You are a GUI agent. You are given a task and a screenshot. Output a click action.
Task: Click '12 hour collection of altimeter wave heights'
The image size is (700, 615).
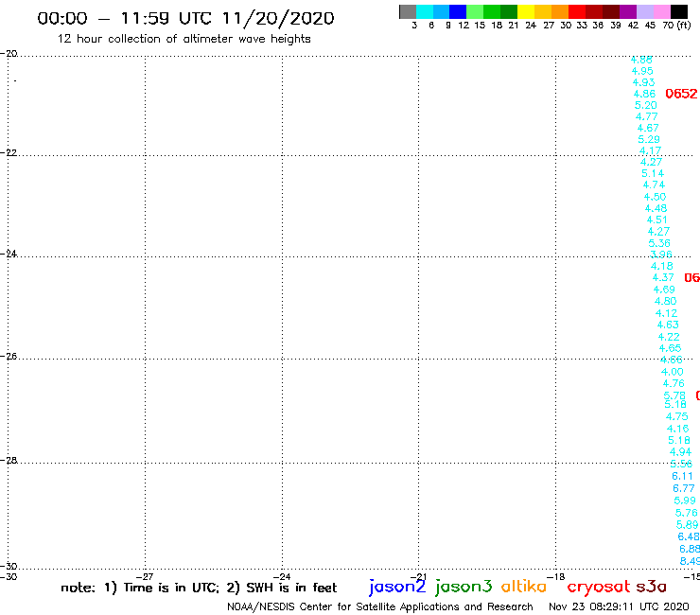click(184, 39)
